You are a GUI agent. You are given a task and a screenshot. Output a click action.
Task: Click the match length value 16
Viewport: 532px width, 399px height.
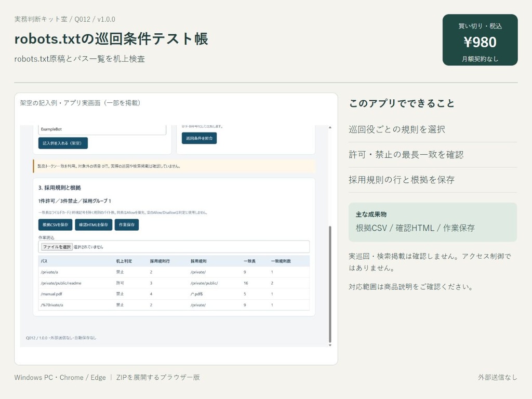click(x=246, y=283)
